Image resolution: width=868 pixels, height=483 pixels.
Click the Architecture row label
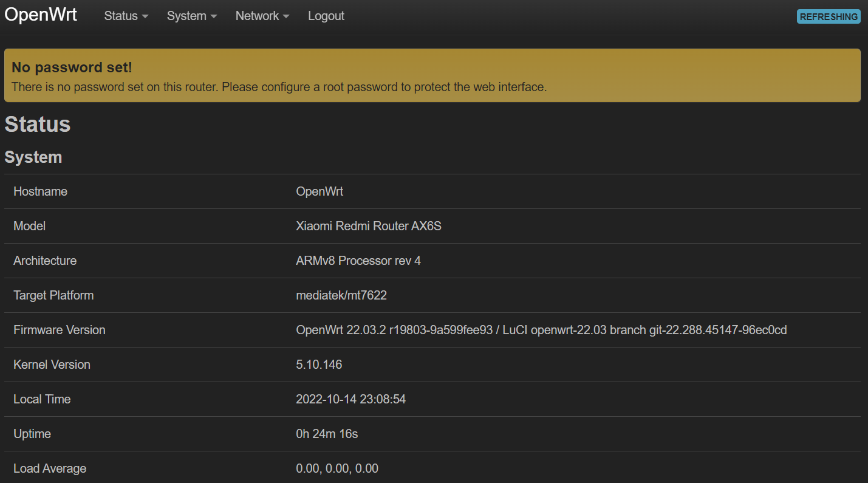[x=45, y=261]
